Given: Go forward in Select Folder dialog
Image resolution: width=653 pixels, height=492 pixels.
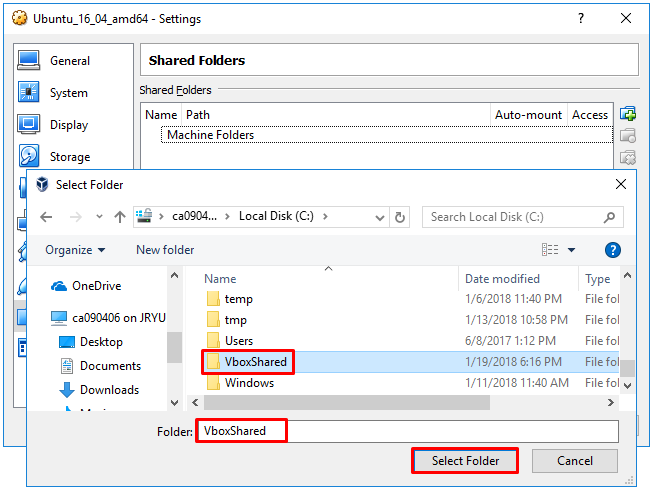Looking at the screenshot, I should point(75,217).
